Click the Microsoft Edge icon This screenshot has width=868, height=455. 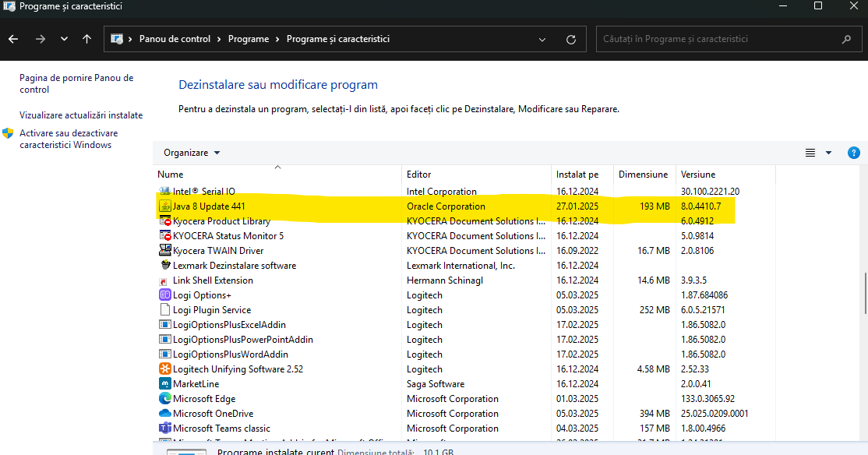pyautogui.click(x=165, y=399)
